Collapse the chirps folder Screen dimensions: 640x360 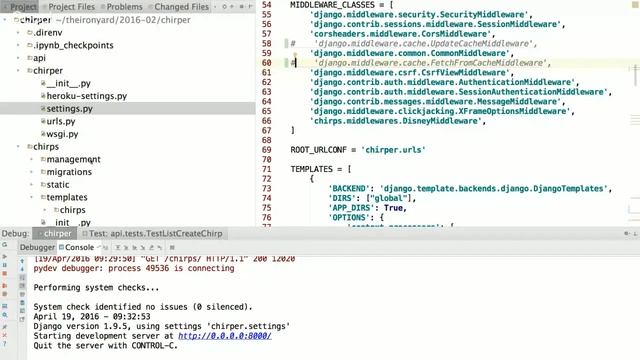(18, 146)
